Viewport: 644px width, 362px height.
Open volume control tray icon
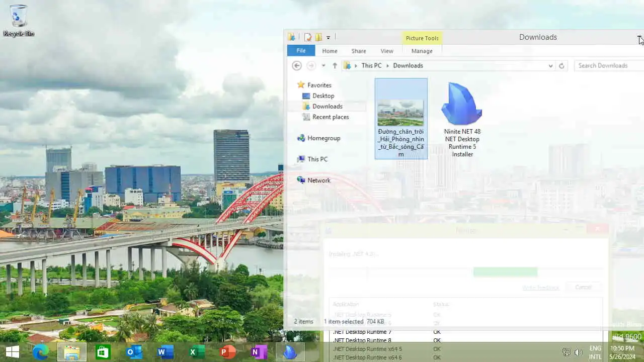[x=579, y=352]
